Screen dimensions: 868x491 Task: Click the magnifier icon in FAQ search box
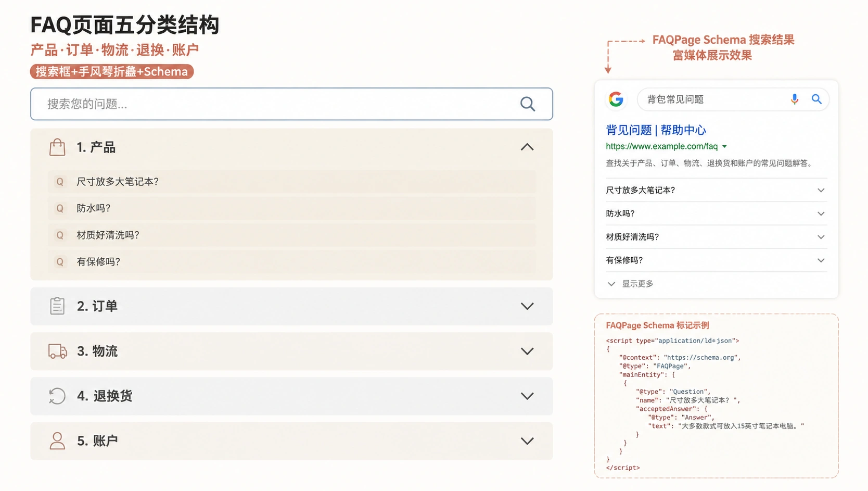(x=528, y=104)
